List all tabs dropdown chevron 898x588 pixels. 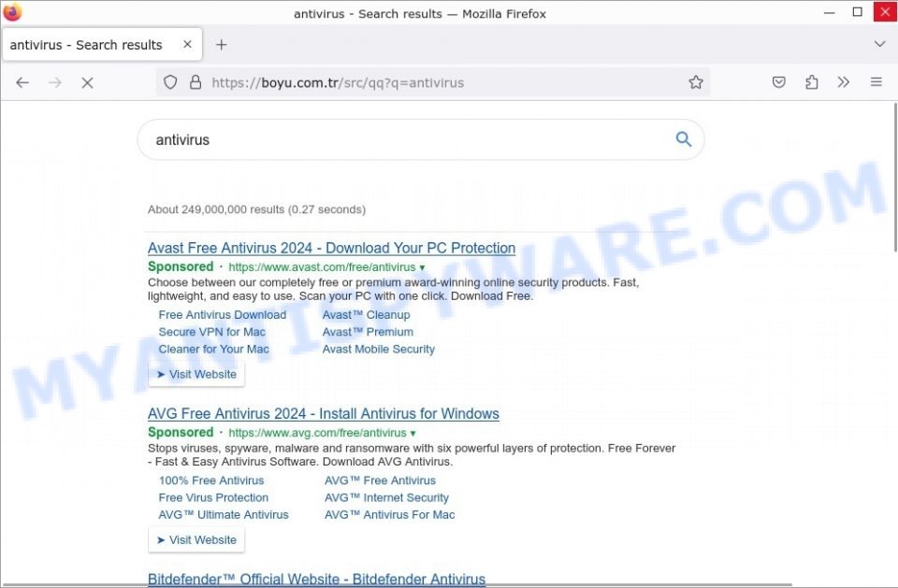pos(879,44)
